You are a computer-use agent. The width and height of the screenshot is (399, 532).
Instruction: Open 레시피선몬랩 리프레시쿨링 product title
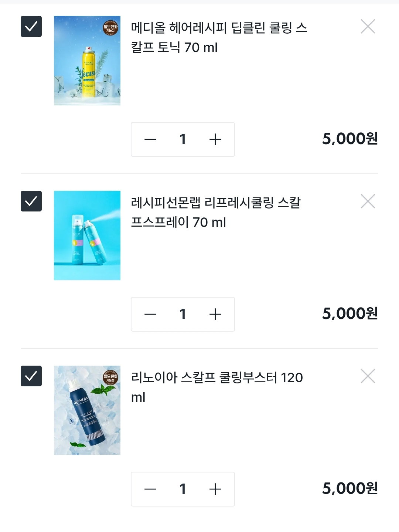click(216, 213)
